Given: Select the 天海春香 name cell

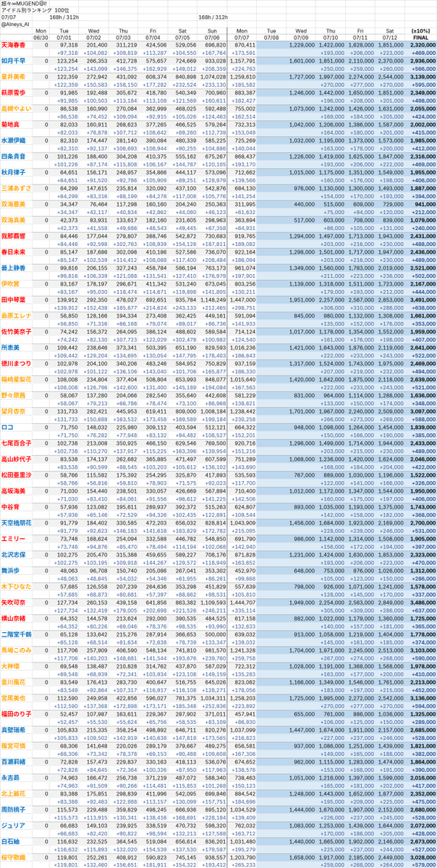Looking at the screenshot, I should 15,44.
